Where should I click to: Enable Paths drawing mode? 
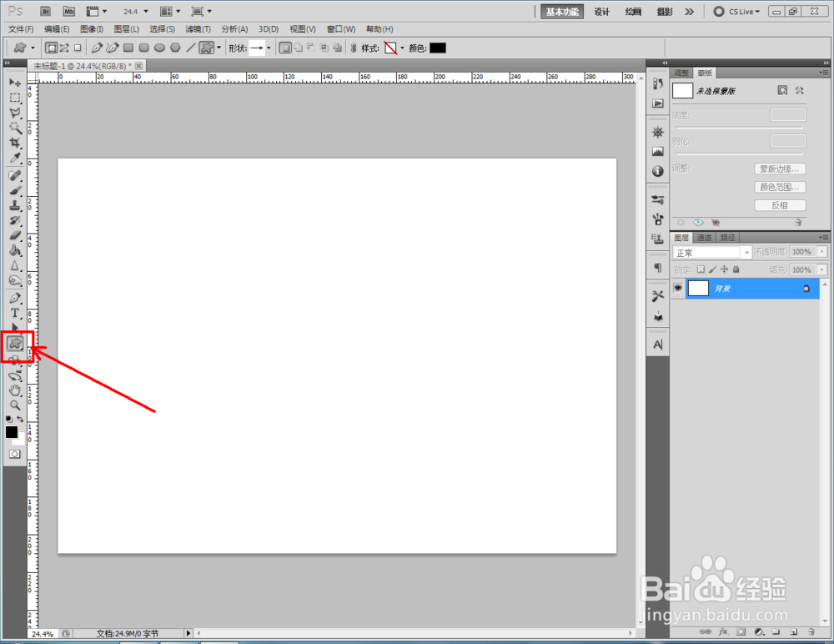64,48
